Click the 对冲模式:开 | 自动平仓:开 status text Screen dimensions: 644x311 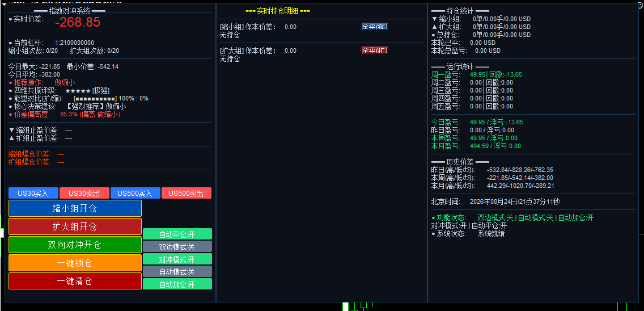pos(469,225)
